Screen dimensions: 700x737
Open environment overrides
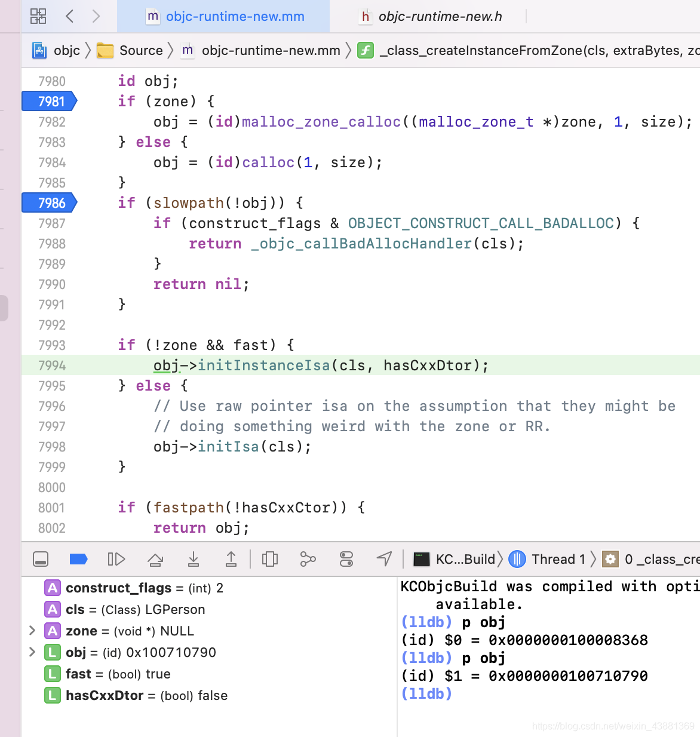[346, 559]
